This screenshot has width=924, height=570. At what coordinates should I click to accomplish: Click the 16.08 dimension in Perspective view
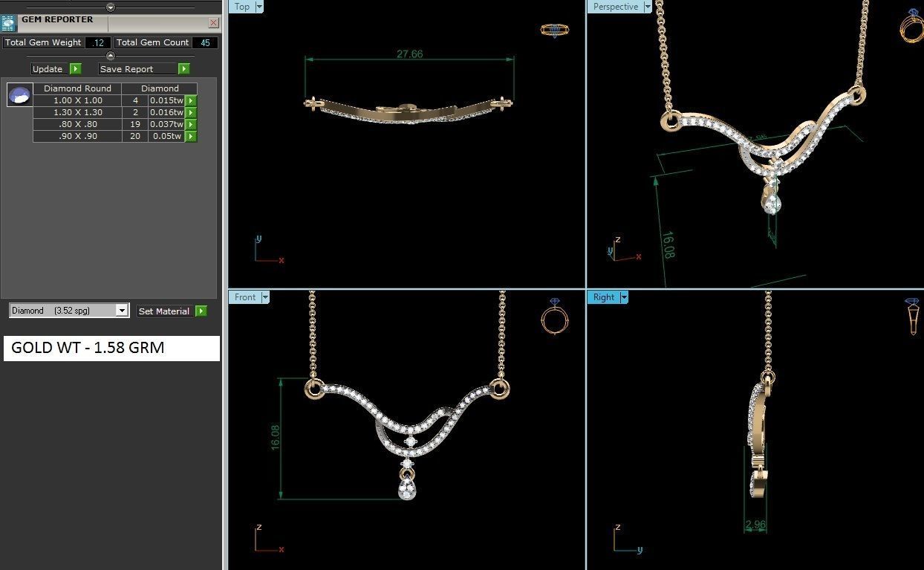pos(668,245)
